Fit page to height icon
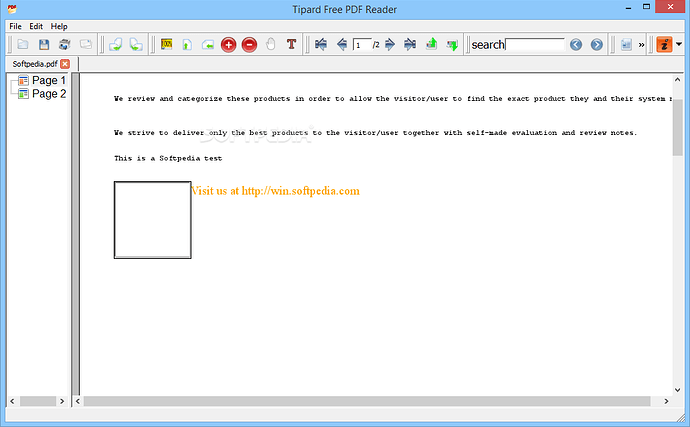690x427 pixels. 187,44
